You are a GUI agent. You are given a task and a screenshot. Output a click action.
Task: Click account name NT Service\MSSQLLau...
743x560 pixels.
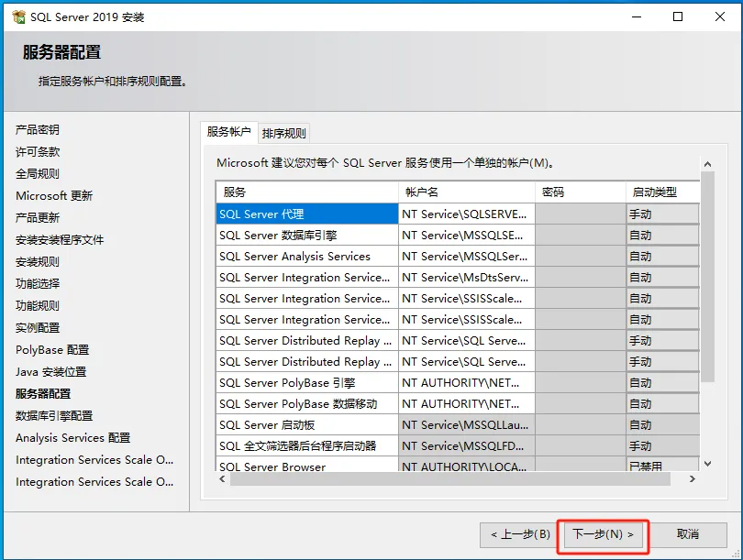click(467, 425)
